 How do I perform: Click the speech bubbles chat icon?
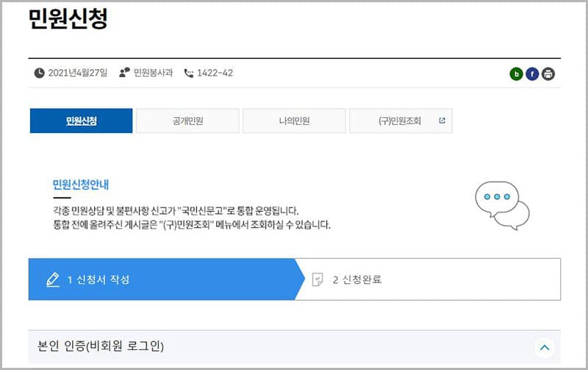pos(502,205)
